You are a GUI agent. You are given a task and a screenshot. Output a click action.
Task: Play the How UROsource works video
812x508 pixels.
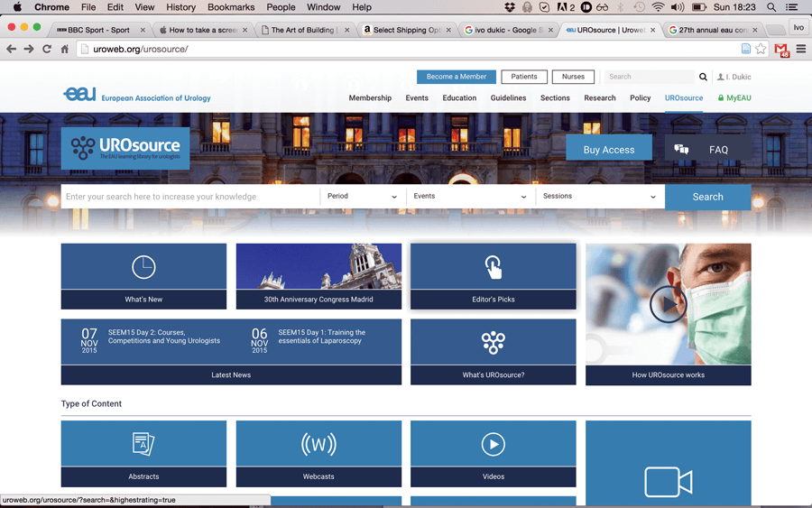click(x=668, y=305)
